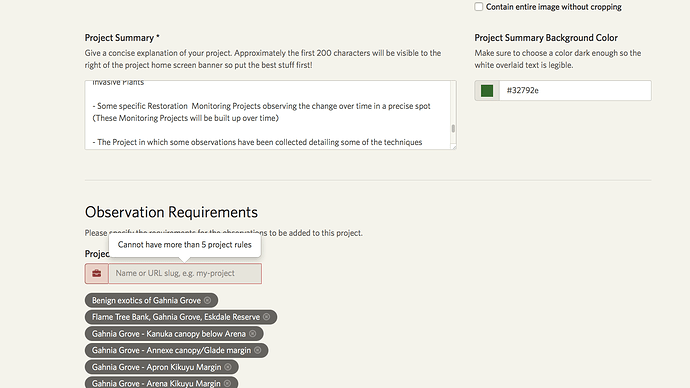690x388 pixels.
Task: Click the Observation Requirements heading
Action: (x=171, y=212)
